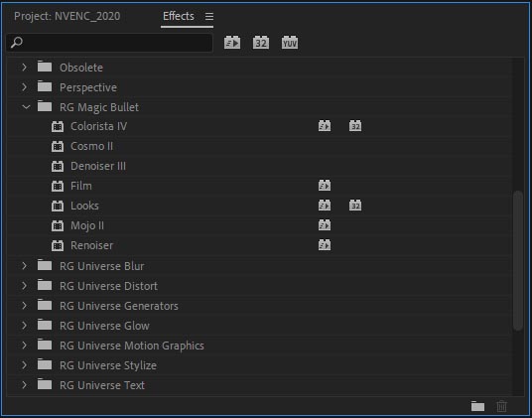Image resolution: width=532 pixels, height=418 pixels.
Task: Click the Denoiser III effect icon
Action: coord(58,166)
